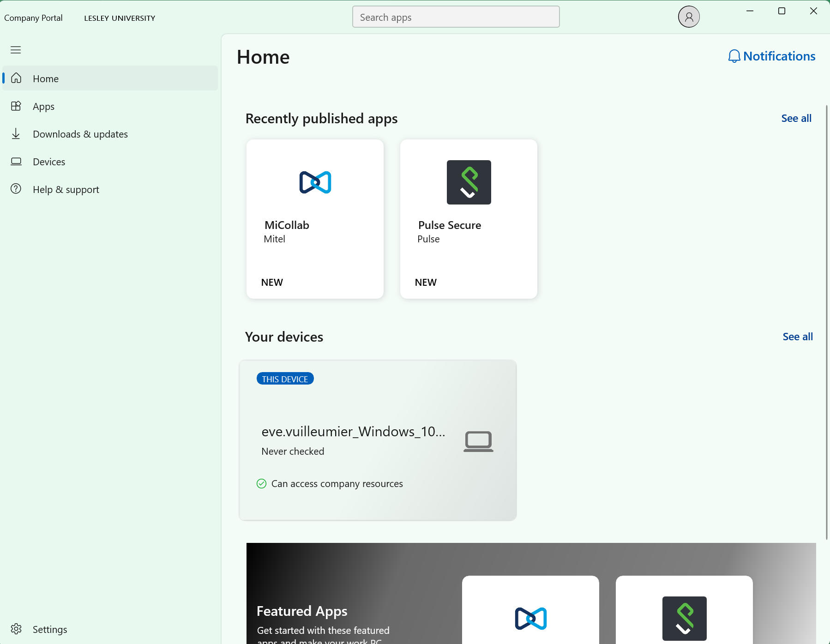This screenshot has width=830, height=644.
Task: Minimize the Company Portal window
Action: point(750,11)
